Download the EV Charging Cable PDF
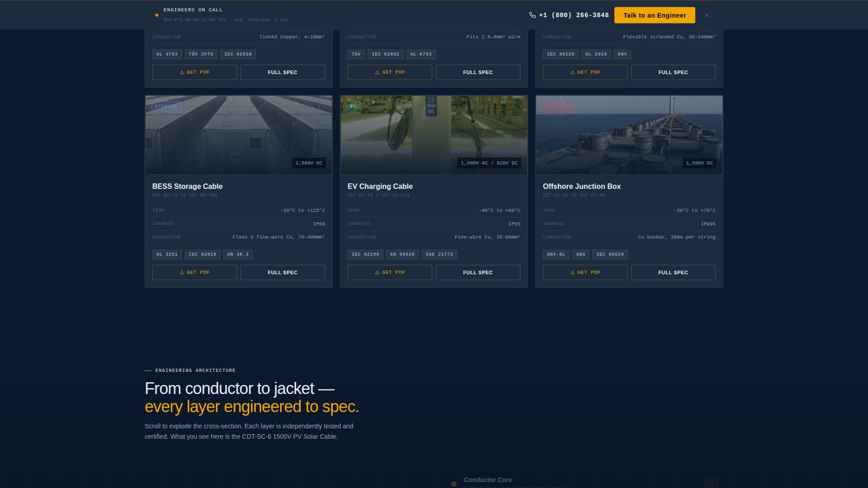The width and height of the screenshot is (868, 488). coord(390,272)
